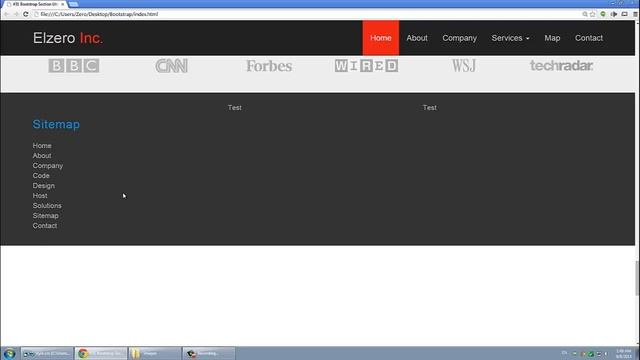Click the taskbar clock
640x360 pixels.
click(624, 353)
